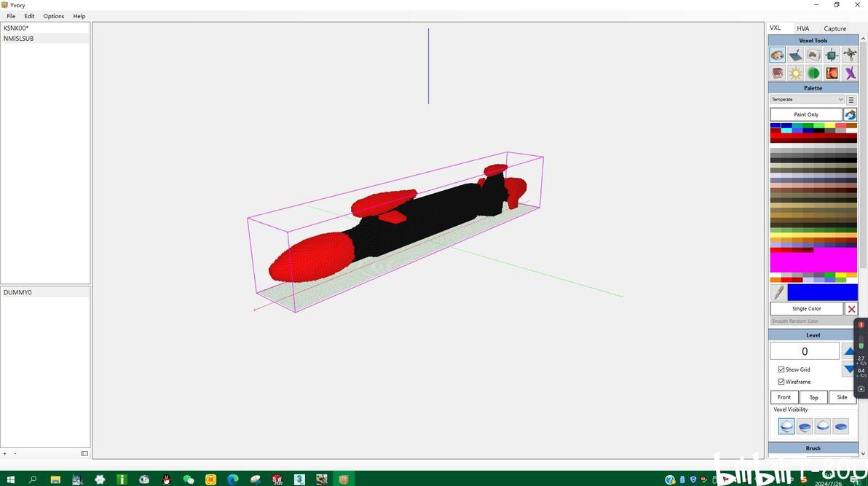This screenshot has width=868, height=486.
Task: Click the plus add section button
Action: [5, 453]
